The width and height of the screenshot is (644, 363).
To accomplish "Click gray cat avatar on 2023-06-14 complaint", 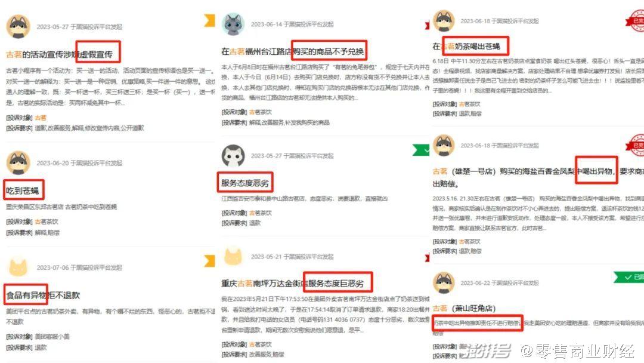I will (x=233, y=24).
